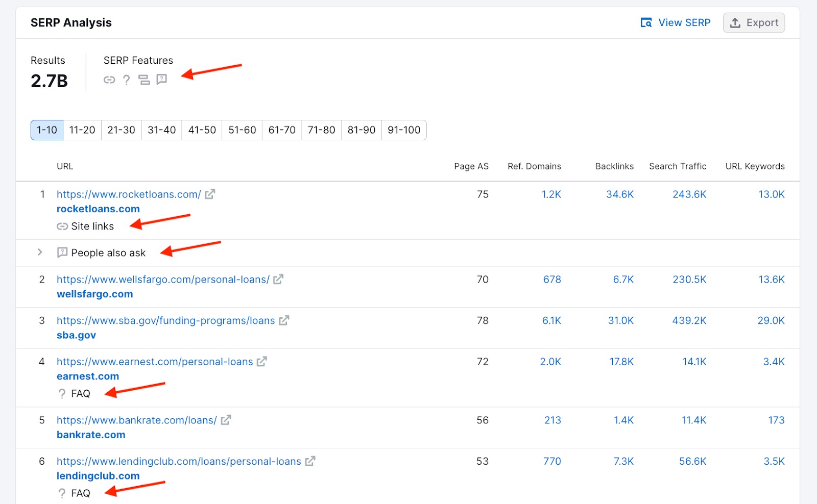817x504 pixels.
Task: Open the earnest.com/personal-loans URL link
Action: pos(155,362)
